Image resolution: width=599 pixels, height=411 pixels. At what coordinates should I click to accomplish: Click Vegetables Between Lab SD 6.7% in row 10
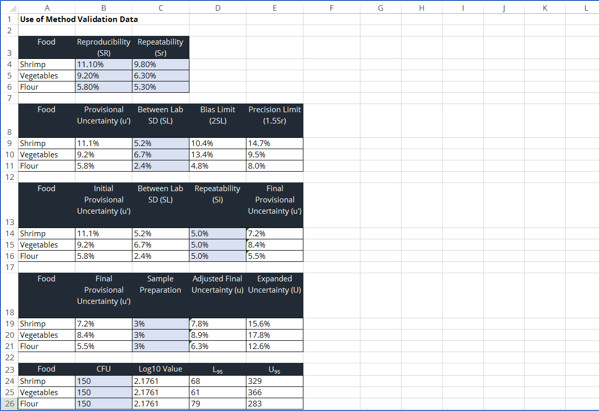point(160,155)
